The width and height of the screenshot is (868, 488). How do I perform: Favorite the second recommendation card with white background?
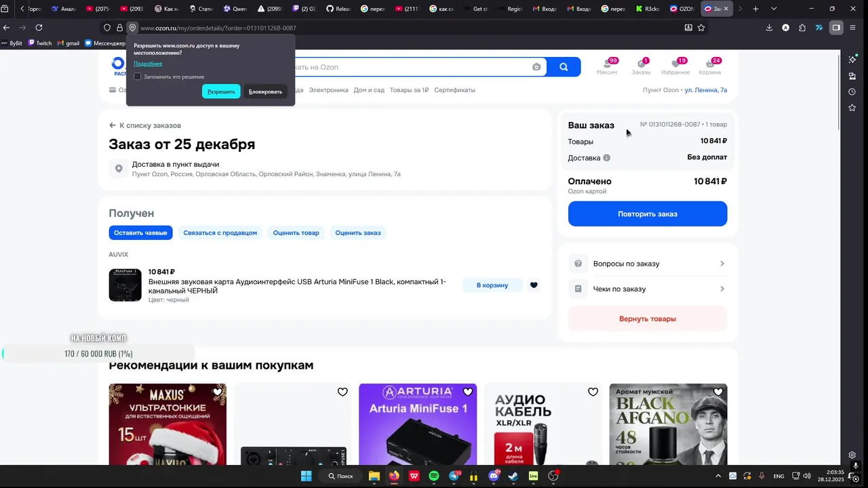coord(342,392)
